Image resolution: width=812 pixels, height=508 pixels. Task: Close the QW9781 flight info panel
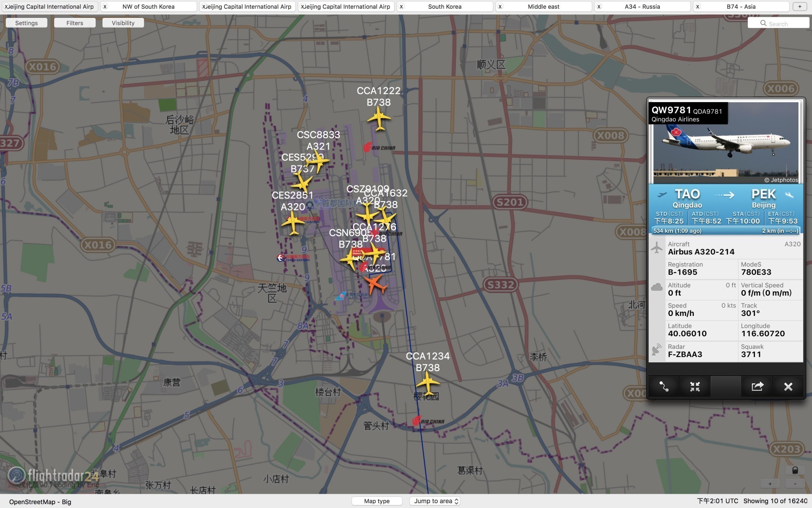[x=788, y=386]
